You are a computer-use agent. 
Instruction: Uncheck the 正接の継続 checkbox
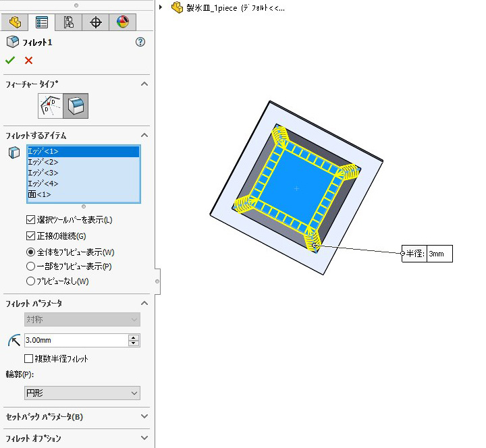click(x=30, y=236)
